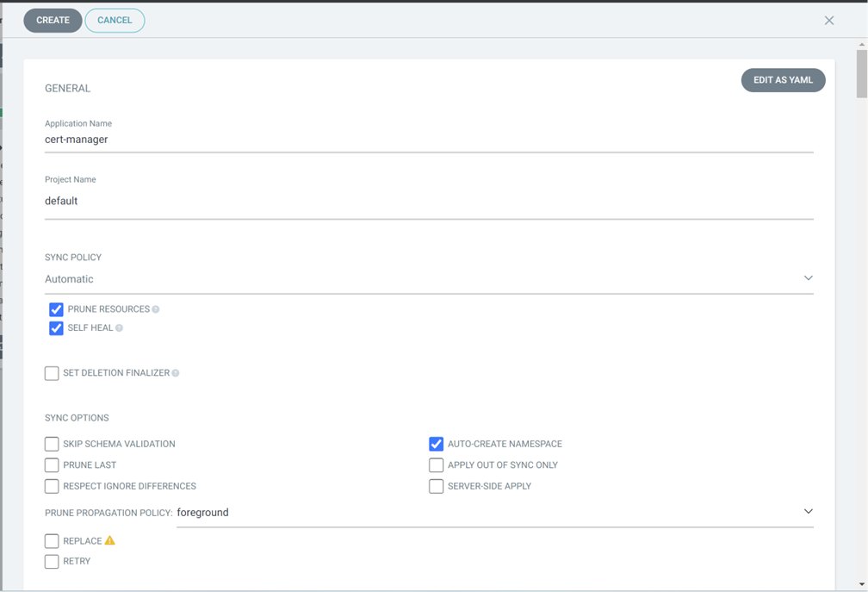Close the panel with the X icon
The width and height of the screenshot is (868, 592).
point(828,21)
